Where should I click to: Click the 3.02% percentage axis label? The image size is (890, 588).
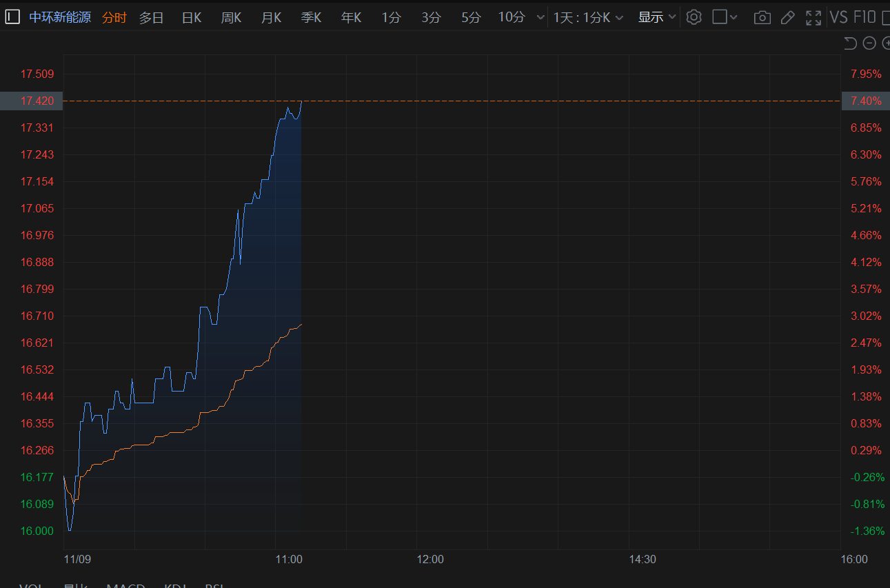pos(866,316)
